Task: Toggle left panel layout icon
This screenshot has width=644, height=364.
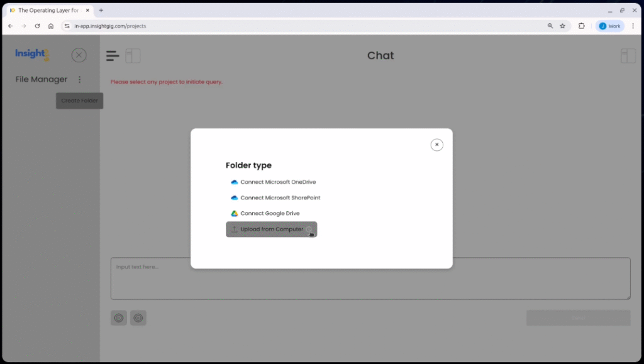Action: point(133,56)
